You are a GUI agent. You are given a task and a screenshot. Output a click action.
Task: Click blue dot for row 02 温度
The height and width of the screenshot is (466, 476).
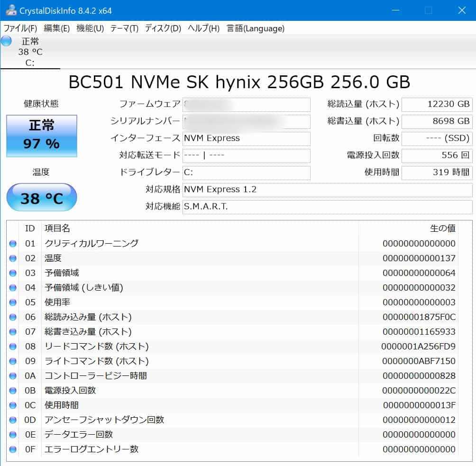[13, 258]
